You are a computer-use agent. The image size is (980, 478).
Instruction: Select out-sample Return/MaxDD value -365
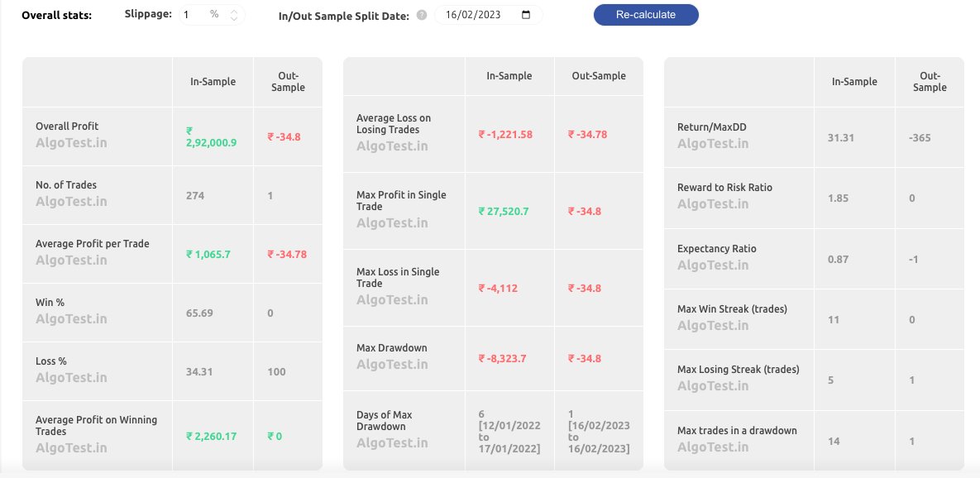tap(920, 137)
